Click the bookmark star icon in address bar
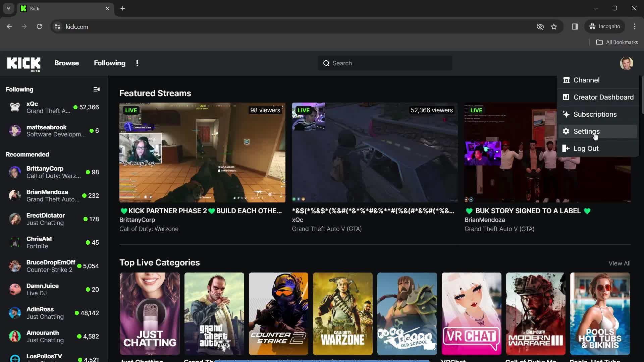This screenshot has height=362, width=644. pos(554,26)
